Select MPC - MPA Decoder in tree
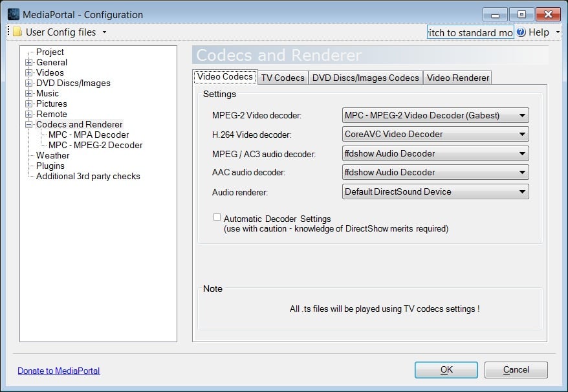Screen dimensions: 568x392 coord(89,135)
